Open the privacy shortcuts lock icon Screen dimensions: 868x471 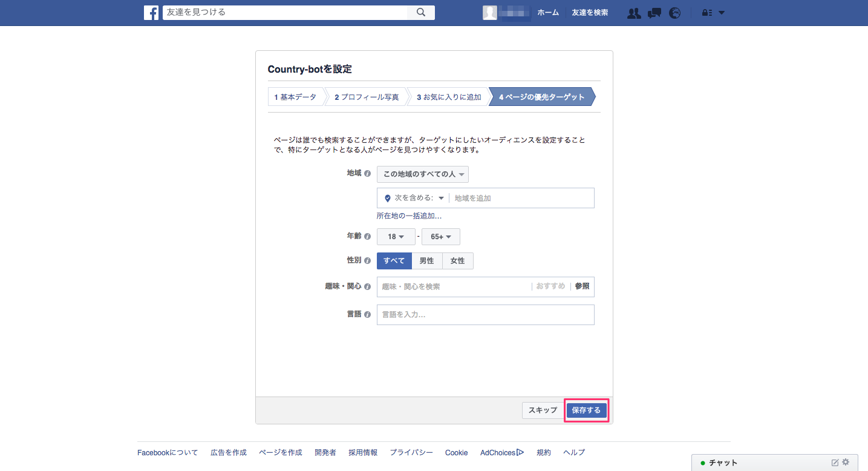[x=706, y=13]
